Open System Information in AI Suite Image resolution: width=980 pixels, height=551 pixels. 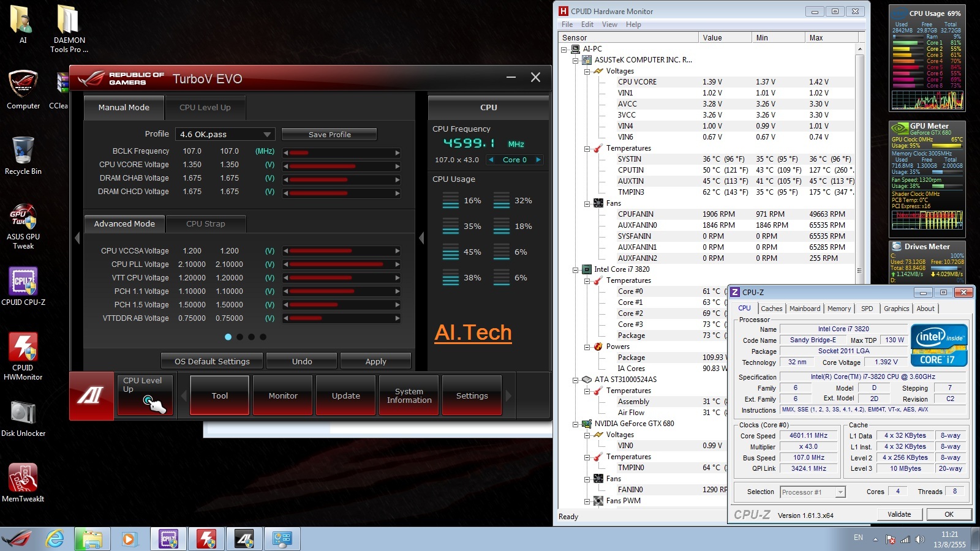pyautogui.click(x=409, y=396)
